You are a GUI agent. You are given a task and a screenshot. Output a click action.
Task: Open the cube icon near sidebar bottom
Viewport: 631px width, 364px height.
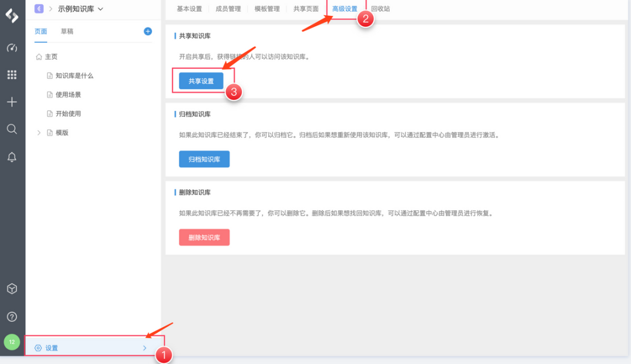coord(12,288)
